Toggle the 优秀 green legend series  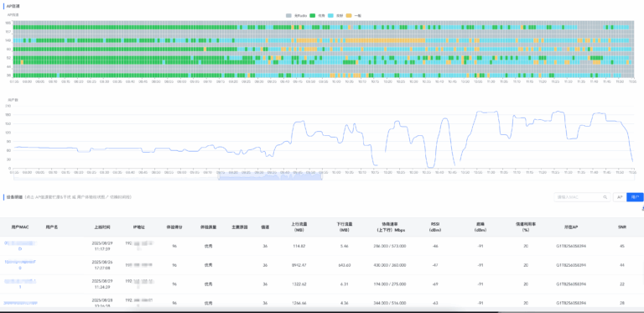click(318, 15)
